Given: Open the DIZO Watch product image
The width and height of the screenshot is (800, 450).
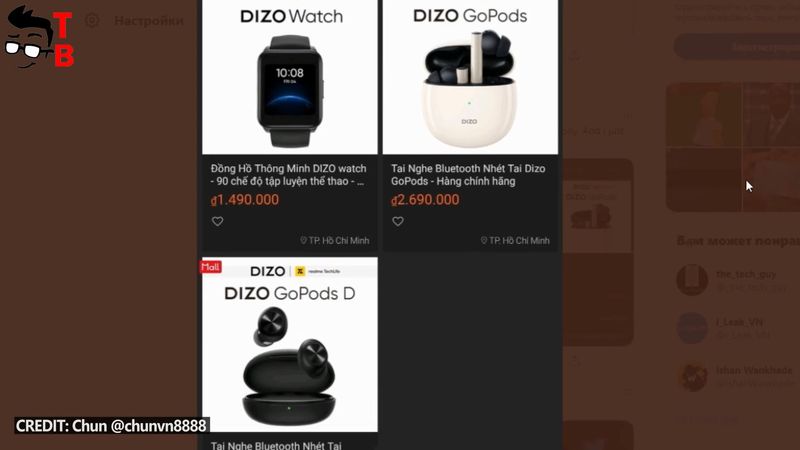Looking at the screenshot, I should pos(290,77).
